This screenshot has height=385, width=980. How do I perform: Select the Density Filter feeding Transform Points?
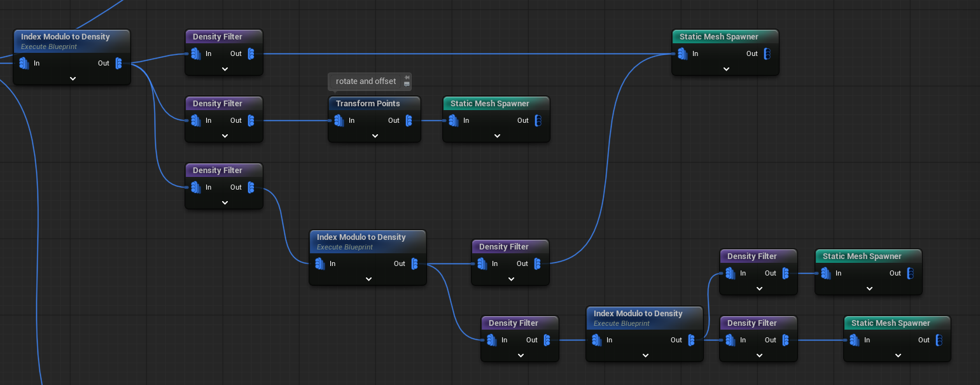(218, 103)
